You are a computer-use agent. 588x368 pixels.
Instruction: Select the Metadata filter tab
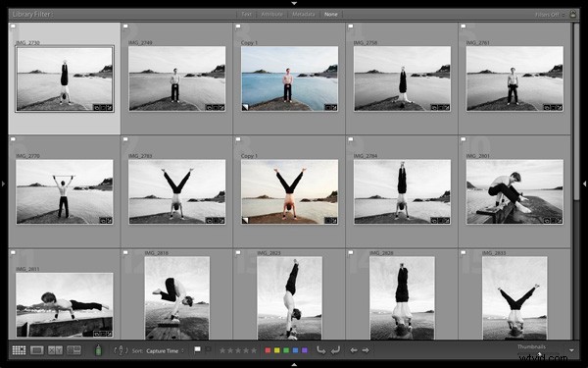click(x=304, y=14)
